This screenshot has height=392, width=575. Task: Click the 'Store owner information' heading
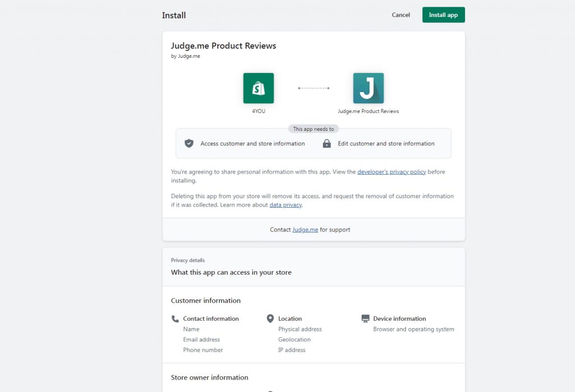pyautogui.click(x=209, y=377)
